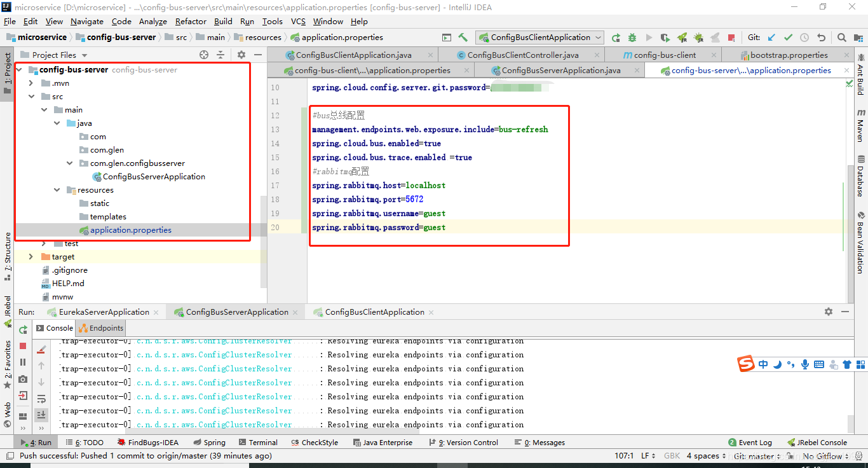Collapse the resources folder
The image size is (868, 468).
[58, 190]
